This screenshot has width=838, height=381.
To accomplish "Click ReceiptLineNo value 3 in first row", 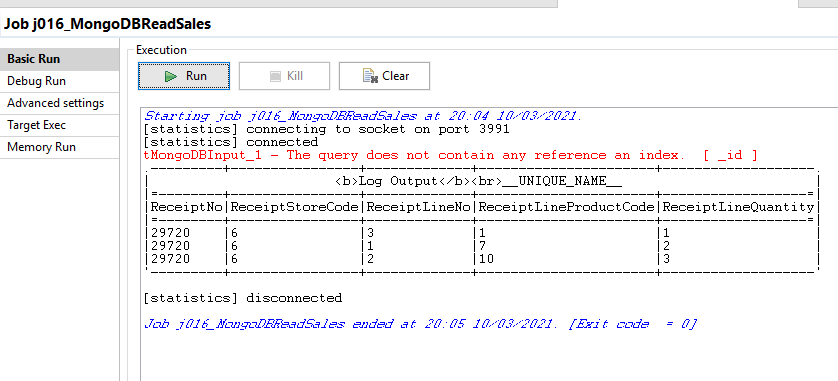I will pyautogui.click(x=370, y=233).
